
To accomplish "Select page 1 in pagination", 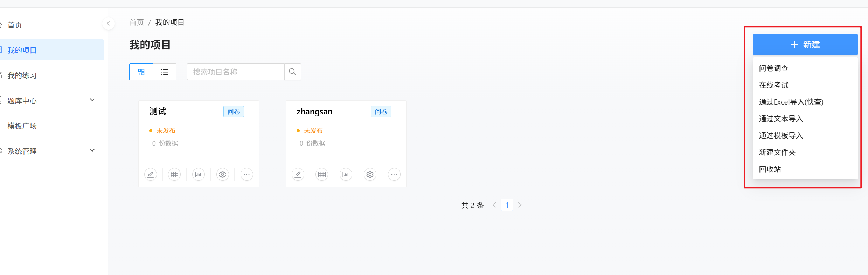I will pyautogui.click(x=507, y=205).
